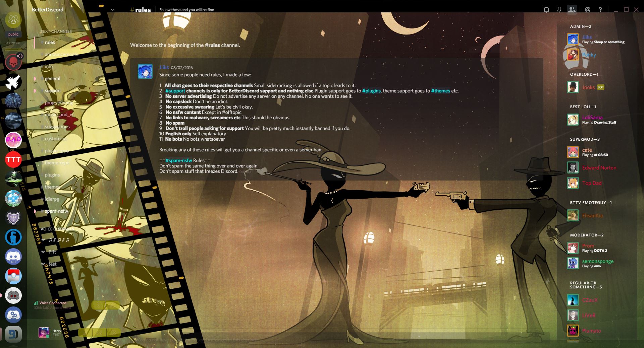The image size is (644, 348).
Task: Open the dark green character server
Action: tap(13, 179)
